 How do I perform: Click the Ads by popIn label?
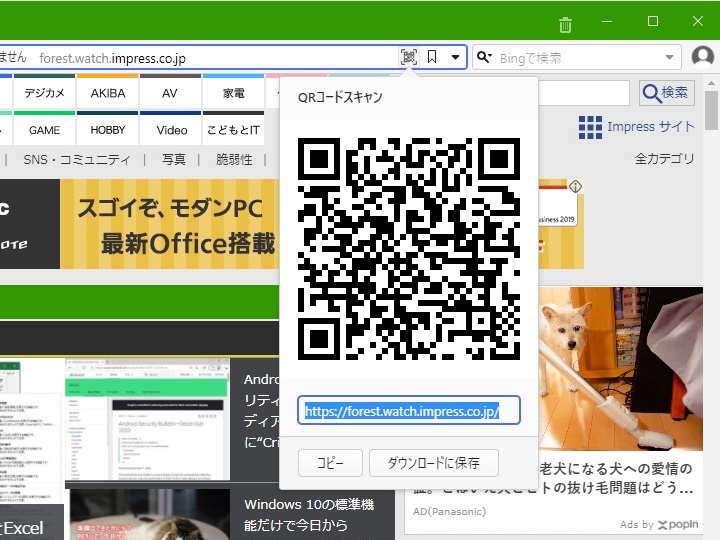(x=658, y=524)
